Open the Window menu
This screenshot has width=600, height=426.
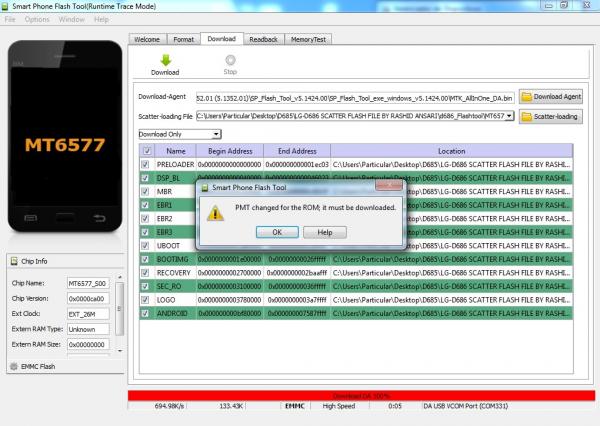click(72, 20)
